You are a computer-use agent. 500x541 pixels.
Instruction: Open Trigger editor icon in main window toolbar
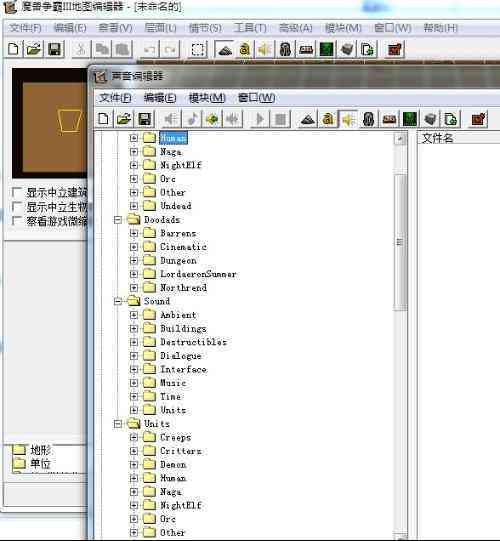click(244, 49)
